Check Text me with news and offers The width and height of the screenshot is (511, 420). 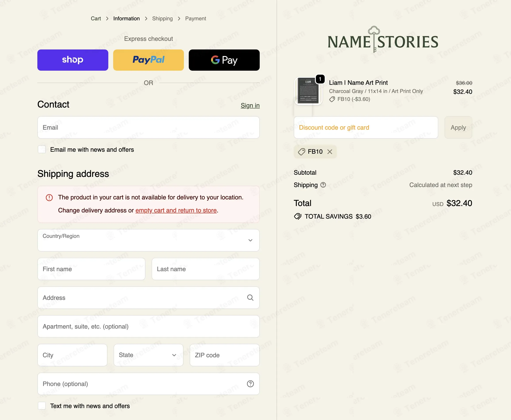click(x=42, y=406)
